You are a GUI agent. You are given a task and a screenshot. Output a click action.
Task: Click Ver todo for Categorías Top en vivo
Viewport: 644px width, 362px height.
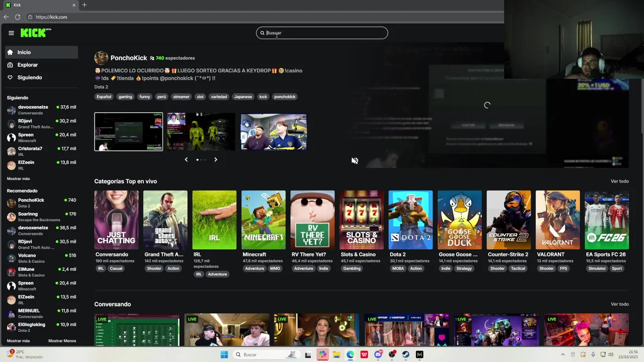(x=620, y=181)
